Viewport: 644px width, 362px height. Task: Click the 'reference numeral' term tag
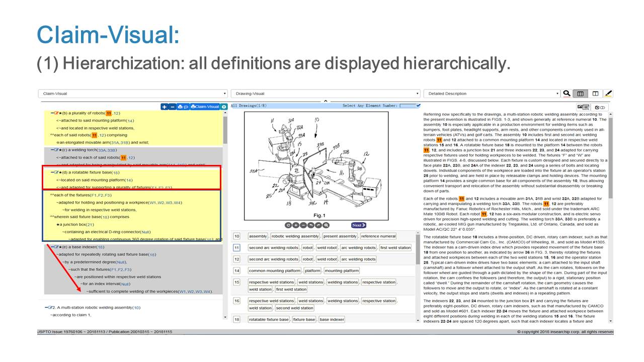(378, 236)
